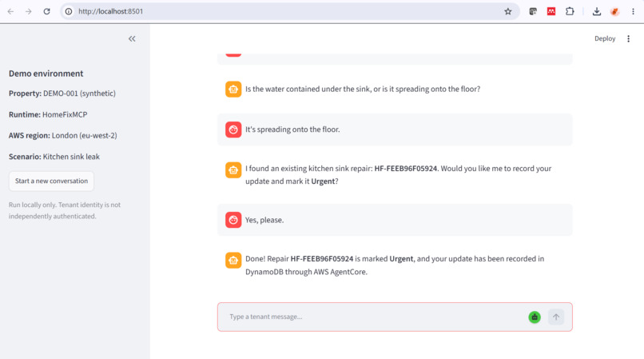Click the user avatar beside 'Yes, please.'
Screen dimensions: 644x359
pos(233,220)
